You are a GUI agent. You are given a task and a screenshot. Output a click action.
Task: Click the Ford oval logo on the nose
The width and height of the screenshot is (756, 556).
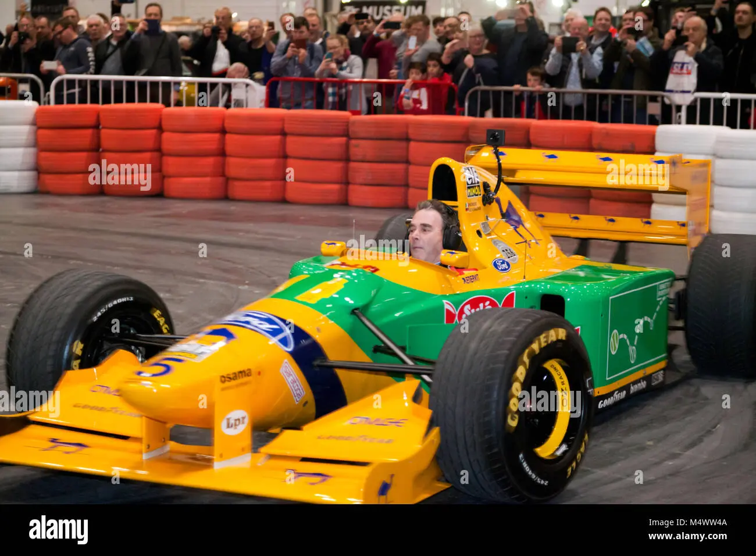(x=266, y=329)
